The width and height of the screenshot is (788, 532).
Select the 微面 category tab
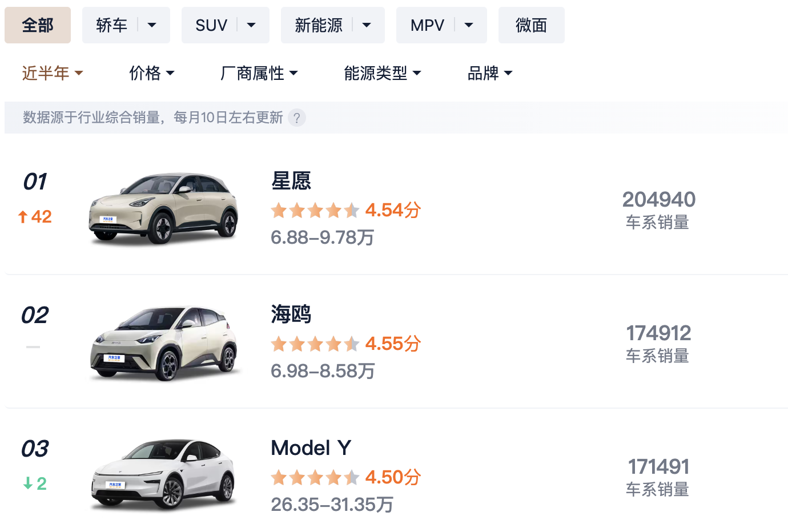coord(531,25)
